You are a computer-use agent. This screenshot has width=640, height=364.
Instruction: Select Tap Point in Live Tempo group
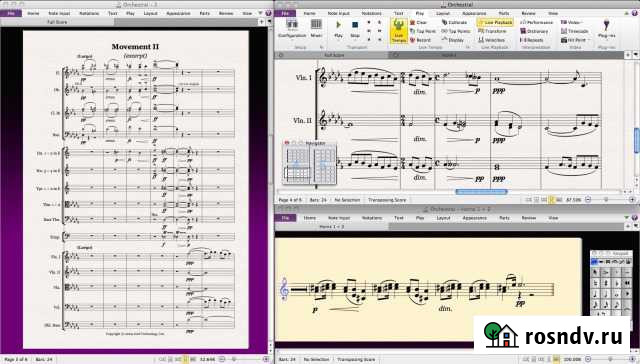423,31
